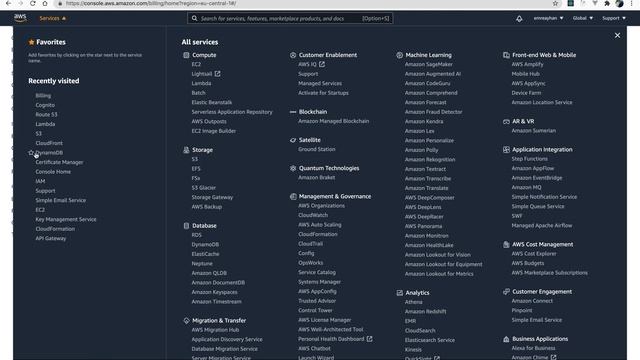
Task: Click the Customer Engagement category icon
Action: [x=506, y=291]
